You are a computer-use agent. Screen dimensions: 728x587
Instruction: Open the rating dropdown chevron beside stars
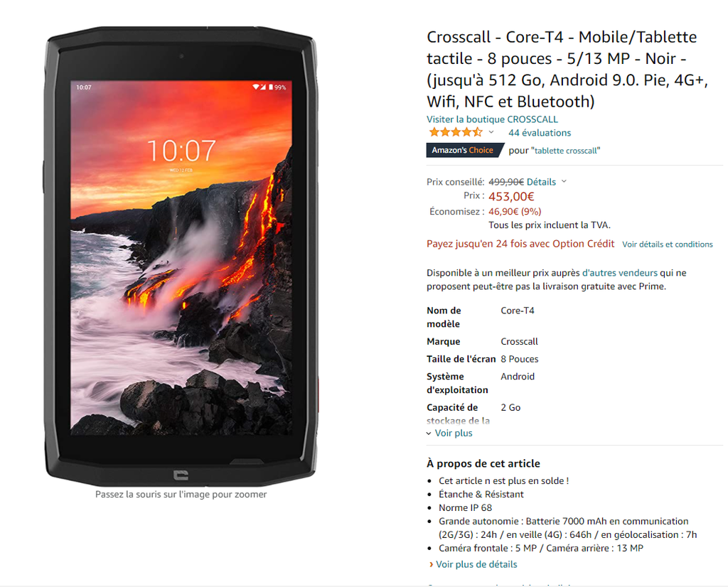click(491, 132)
